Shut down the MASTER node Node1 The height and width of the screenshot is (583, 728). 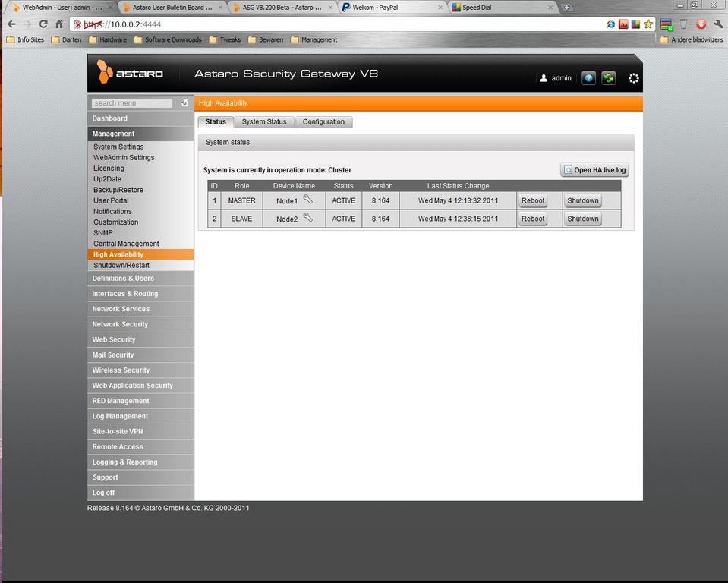tap(583, 200)
